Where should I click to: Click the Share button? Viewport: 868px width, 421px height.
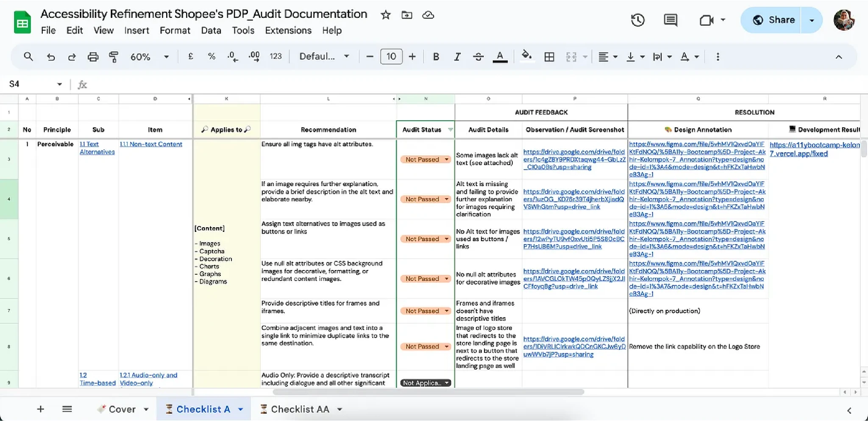771,20
